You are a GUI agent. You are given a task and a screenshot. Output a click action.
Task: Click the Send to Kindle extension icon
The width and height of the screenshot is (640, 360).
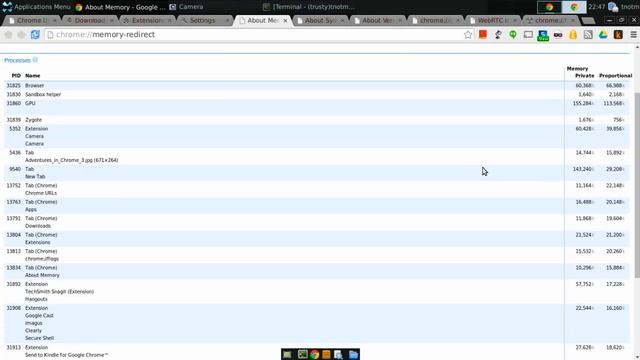pyautogui.click(x=618, y=35)
